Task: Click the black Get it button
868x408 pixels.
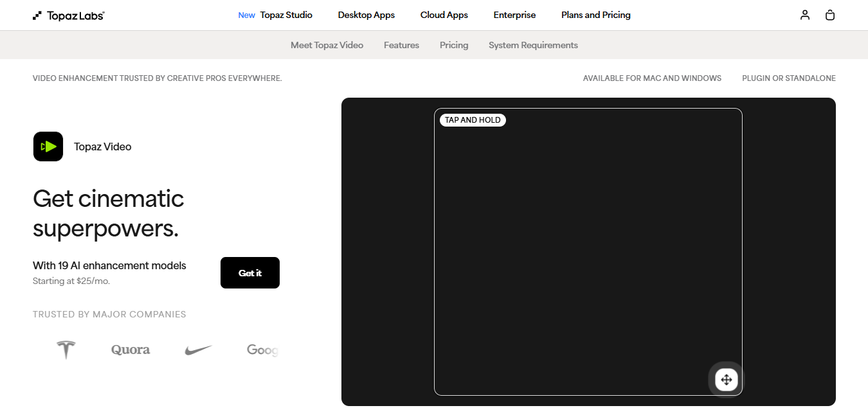Action: 250,273
